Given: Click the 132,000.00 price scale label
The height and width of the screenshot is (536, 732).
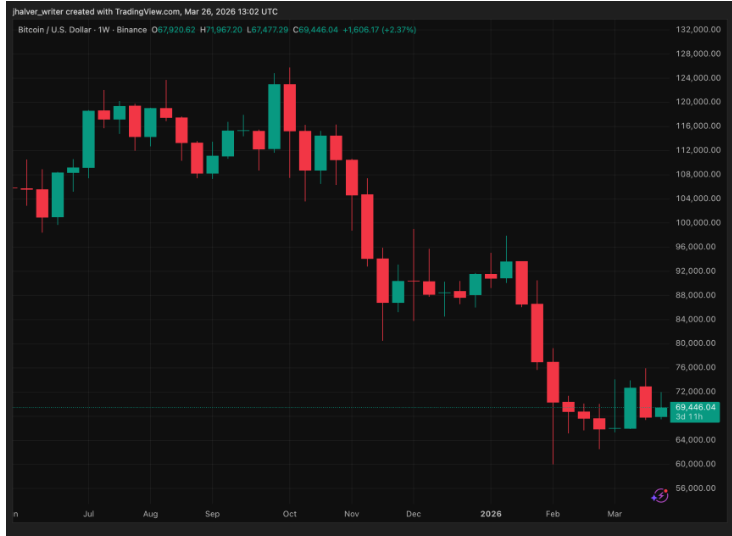Looking at the screenshot, I should [699, 29].
